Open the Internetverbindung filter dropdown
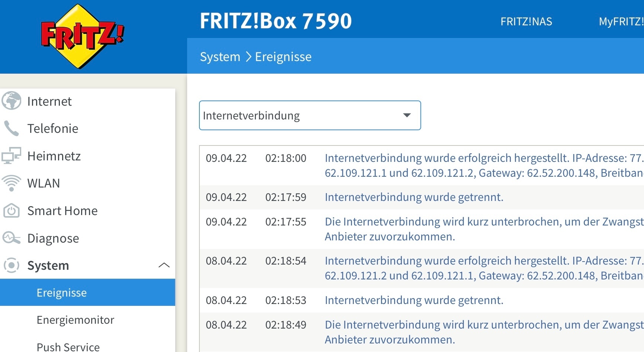The width and height of the screenshot is (644, 352). (310, 115)
